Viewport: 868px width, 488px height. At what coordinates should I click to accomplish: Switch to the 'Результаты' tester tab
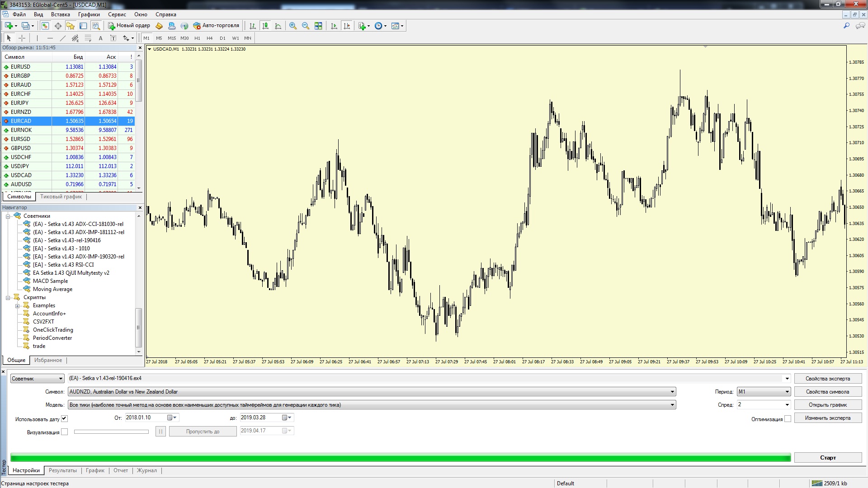pos(63,470)
